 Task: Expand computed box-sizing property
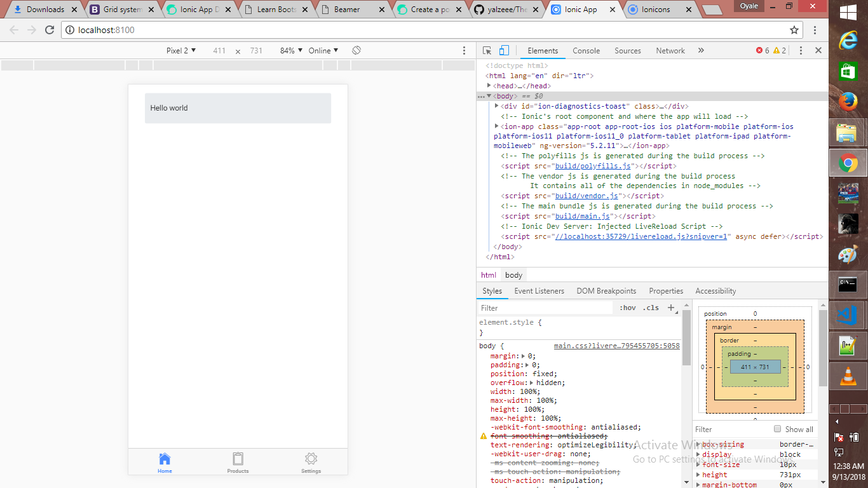[698, 445]
